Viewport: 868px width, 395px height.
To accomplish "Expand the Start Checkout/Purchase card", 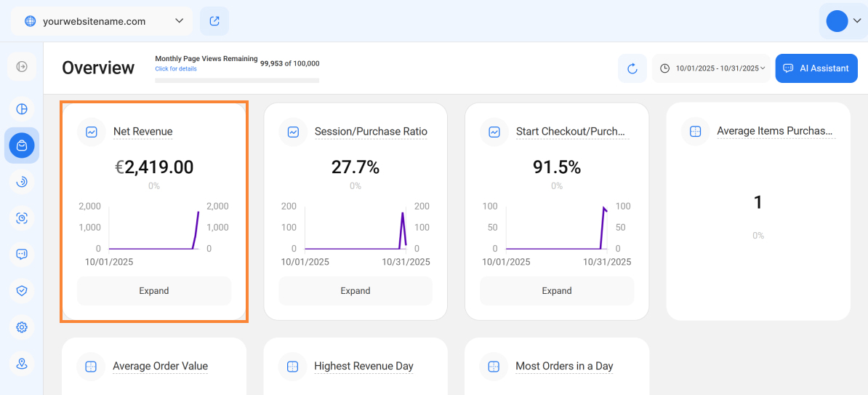I will pos(557,291).
